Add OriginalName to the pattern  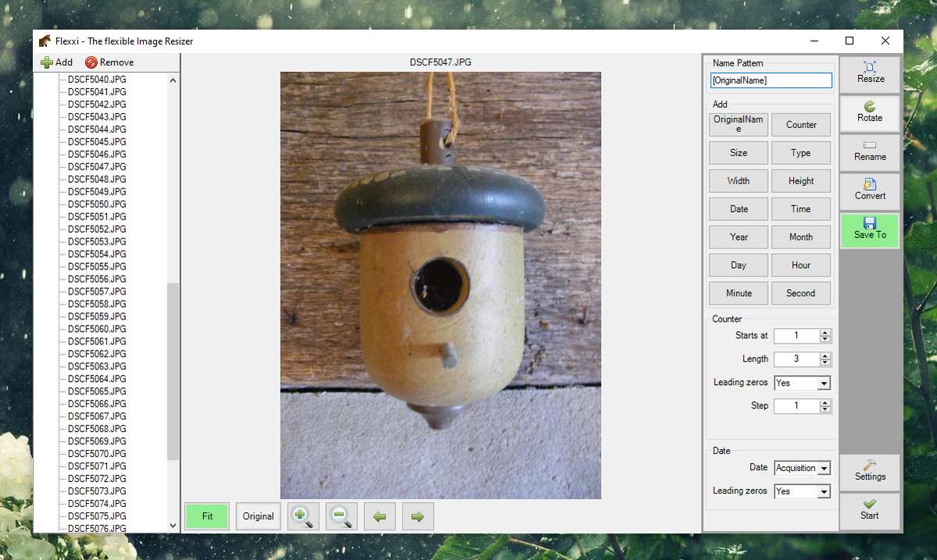tap(739, 125)
